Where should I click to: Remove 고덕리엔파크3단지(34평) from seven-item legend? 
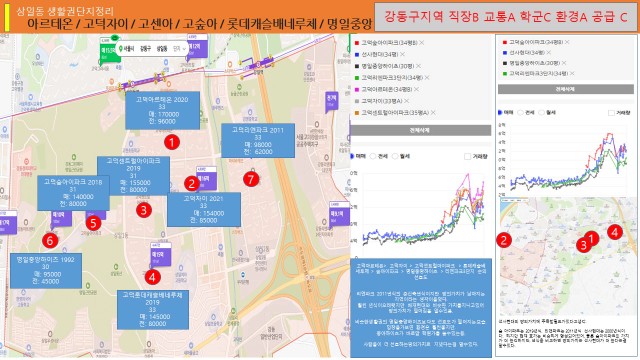(427, 78)
